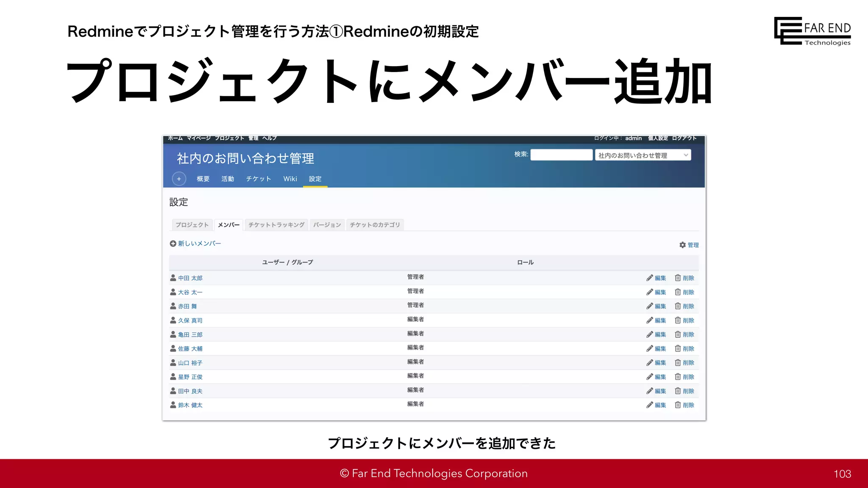Click the trash icon for 中田 太郎
The width and height of the screenshot is (868, 488).
678,278
